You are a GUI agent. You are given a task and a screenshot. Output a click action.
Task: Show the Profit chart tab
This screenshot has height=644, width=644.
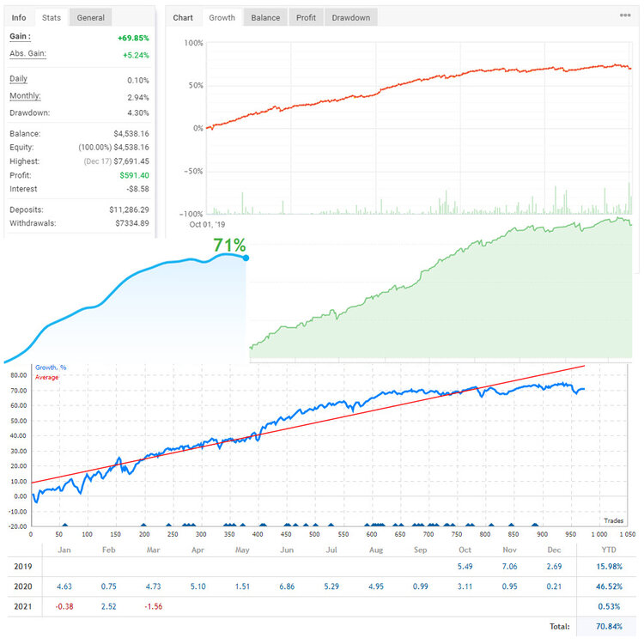click(x=306, y=18)
